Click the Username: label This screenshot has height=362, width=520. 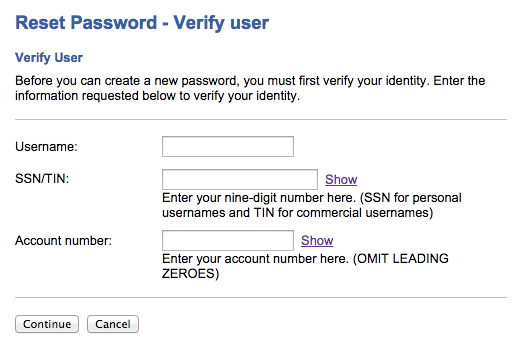[x=46, y=147]
